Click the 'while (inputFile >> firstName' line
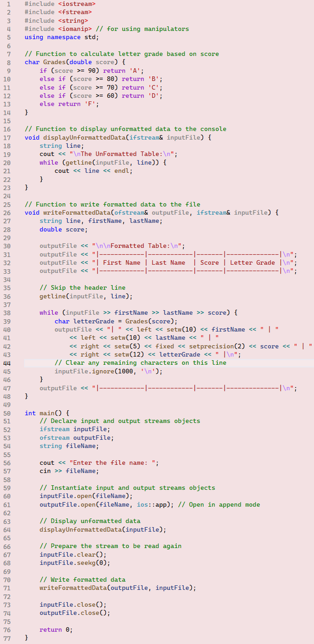Viewport: 314px width, 644px height. 139,312
